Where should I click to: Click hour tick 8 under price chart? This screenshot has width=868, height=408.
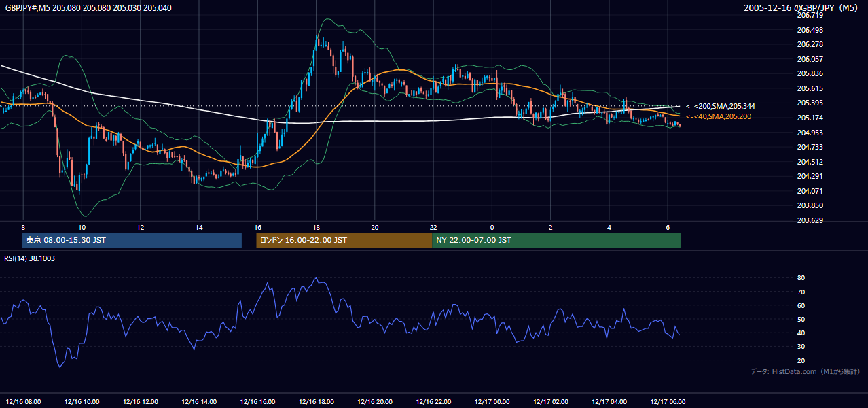pos(23,227)
